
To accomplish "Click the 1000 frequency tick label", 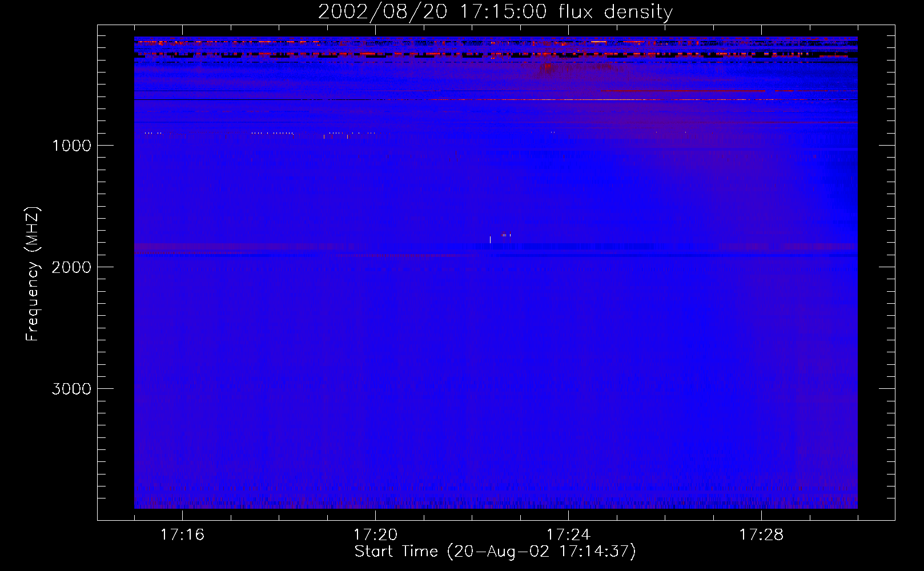I will click(x=71, y=146).
